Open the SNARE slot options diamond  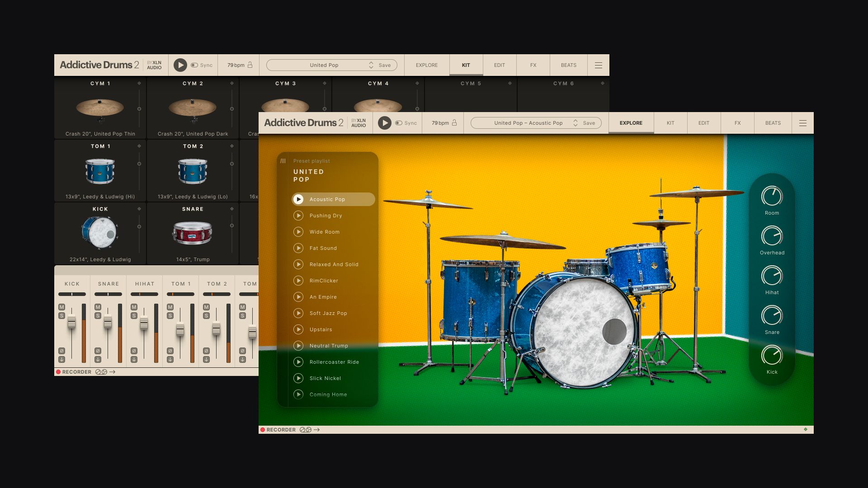pyautogui.click(x=232, y=209)
